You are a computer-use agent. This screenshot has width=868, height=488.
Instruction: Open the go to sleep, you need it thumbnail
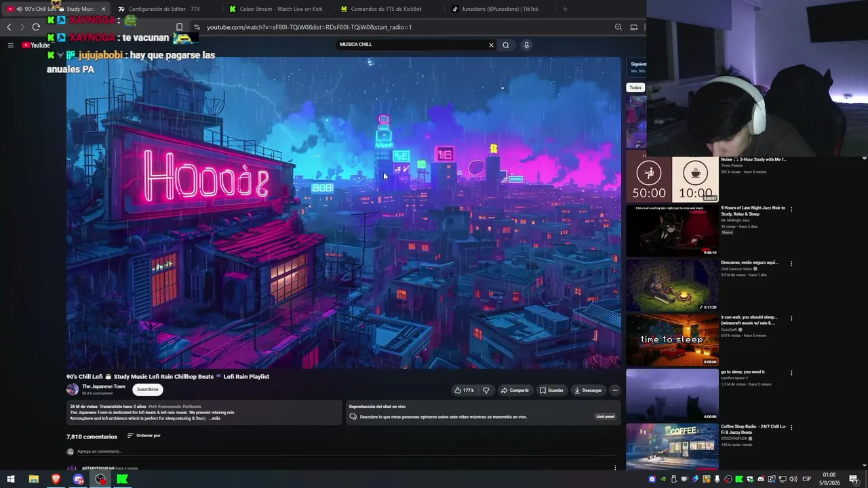(x=672, y=395)
